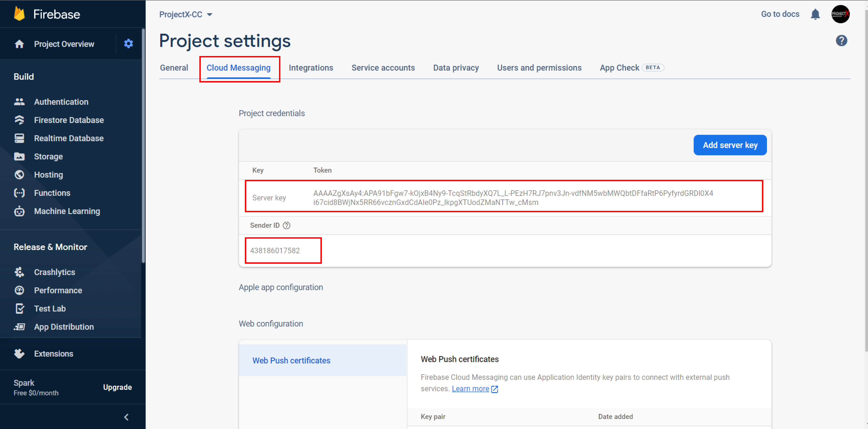The width and height of the screenshot is (868, 429).
Task: Open Realtime Database in sidebar
Action: tap(69, 138)
